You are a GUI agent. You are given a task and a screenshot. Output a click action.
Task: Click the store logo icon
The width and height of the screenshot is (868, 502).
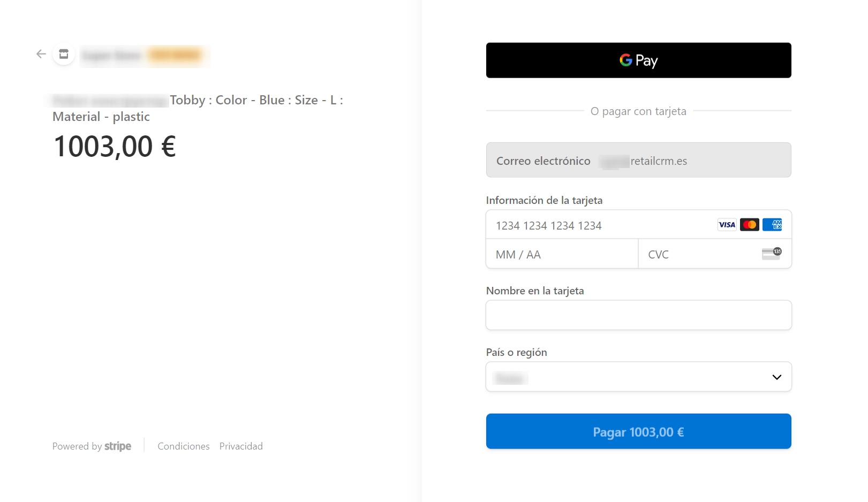coord(64,54)
